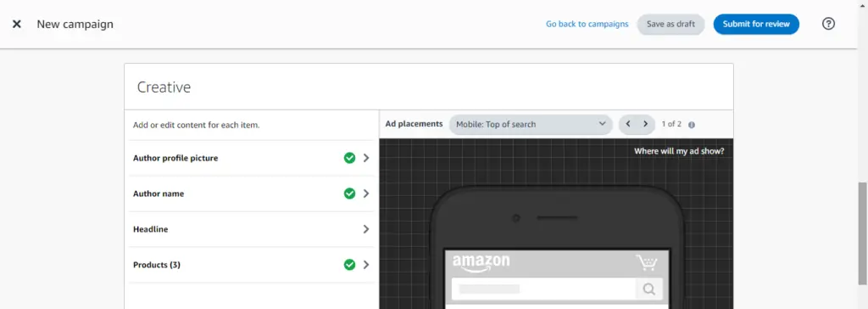Open the Ad placements dropdown

[531, 124]
